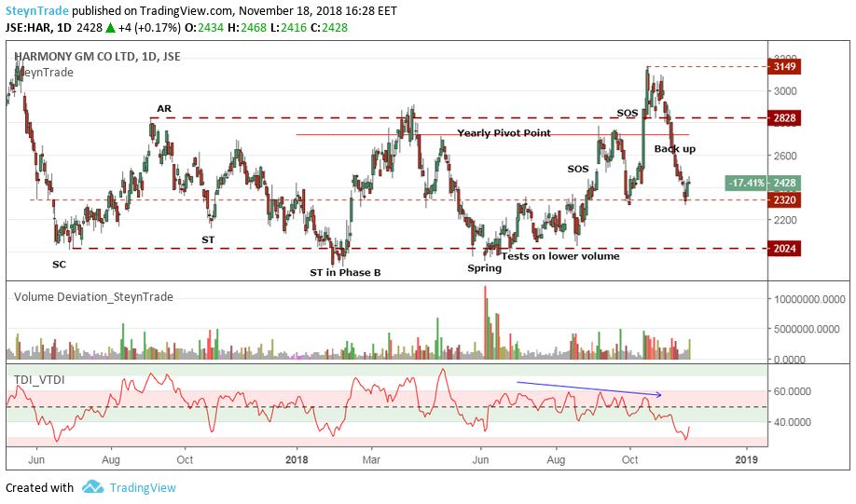
Task: Click the 40.0000 TDI scale value
Action: click(x=793, y=422)
